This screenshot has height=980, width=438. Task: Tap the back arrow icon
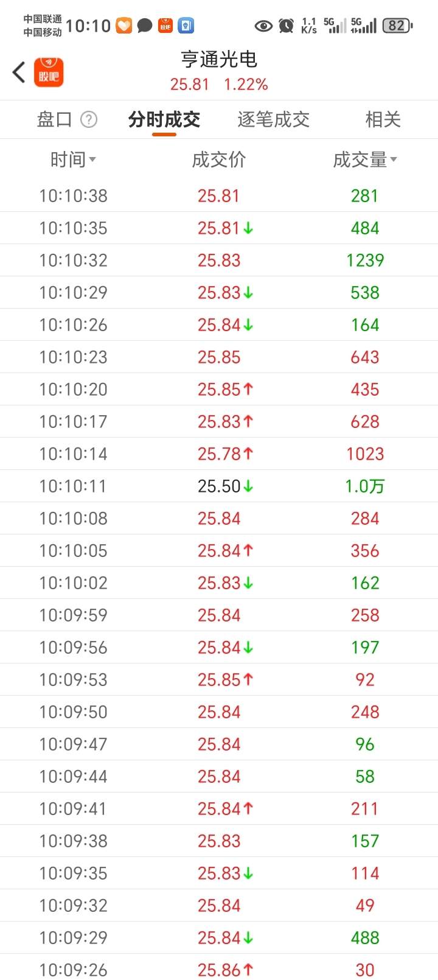19,72
